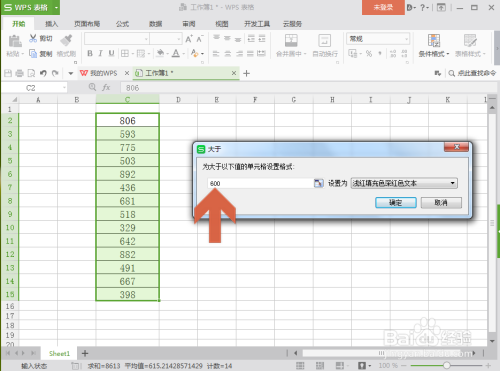Add a new document tab with plus
Screen dimensions: 500x371
click(x=246, y=73)
